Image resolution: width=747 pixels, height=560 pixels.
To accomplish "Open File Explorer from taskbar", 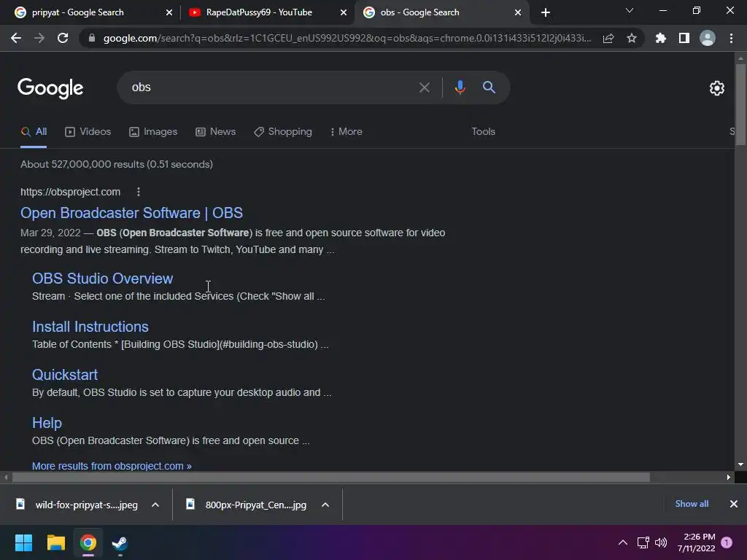I will pos(55,542).
